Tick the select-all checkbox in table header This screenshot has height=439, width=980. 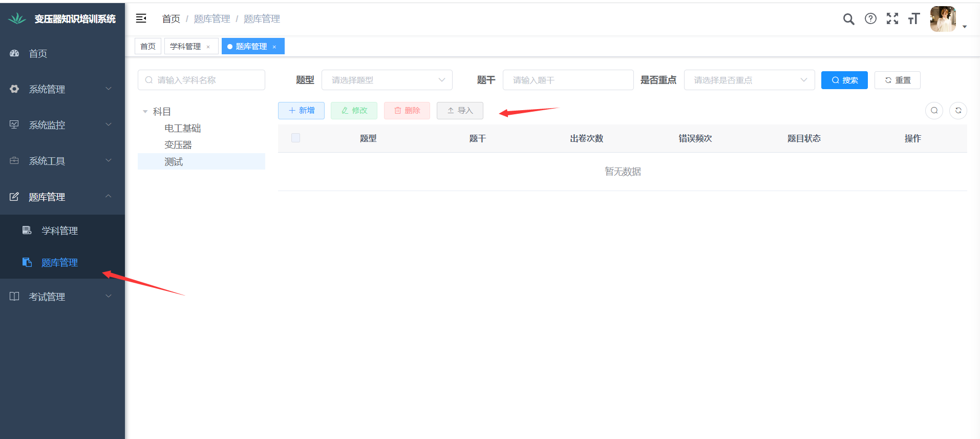[295, 138]
